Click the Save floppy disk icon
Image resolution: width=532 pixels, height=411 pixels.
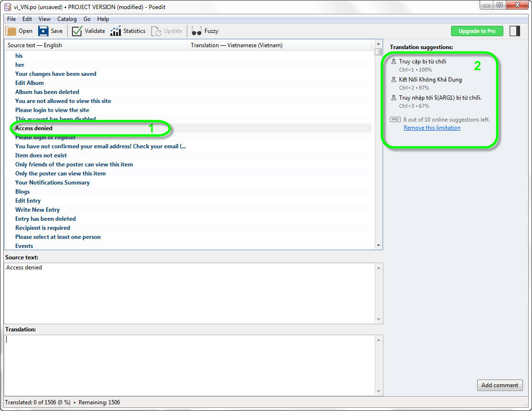click(43, 31)
